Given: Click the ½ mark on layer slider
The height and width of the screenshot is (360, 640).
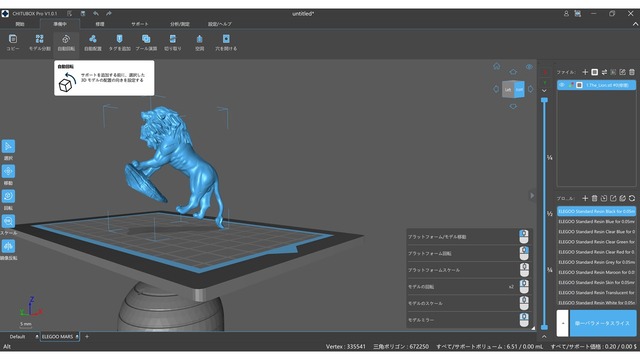Looking at the screenshot, I should [550, 213].
